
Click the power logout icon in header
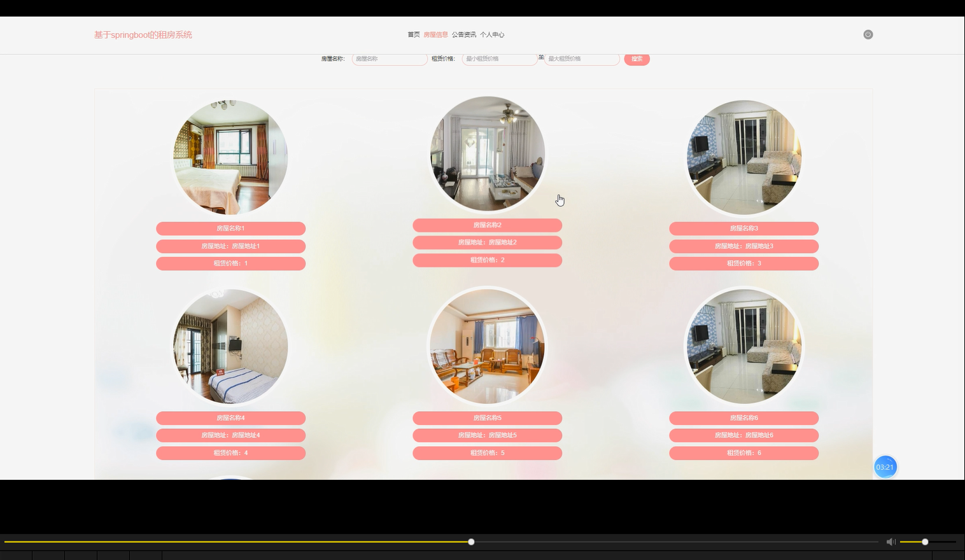click(x=868, y=34)
